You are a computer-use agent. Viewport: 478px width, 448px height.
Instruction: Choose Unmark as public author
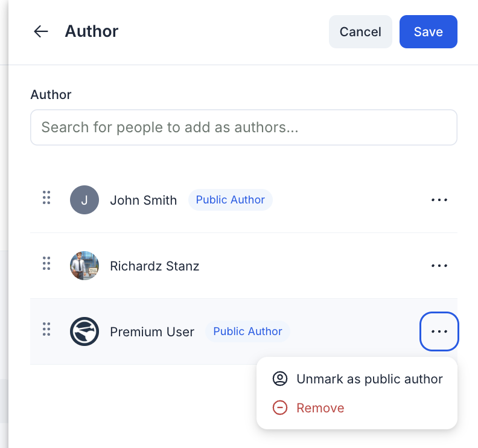pyautogui.click(x=357, y=379)
